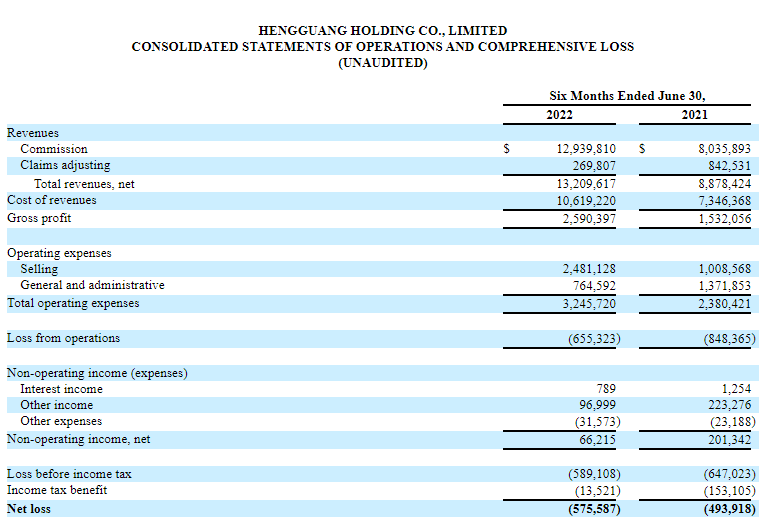This screenshot has height=525, width=763.
Task: Select gross profit value 2,590,397
Action: [589, 219]
